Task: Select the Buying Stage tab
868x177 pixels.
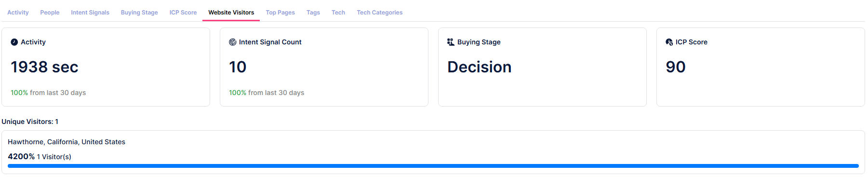Action: pos(139,13)
